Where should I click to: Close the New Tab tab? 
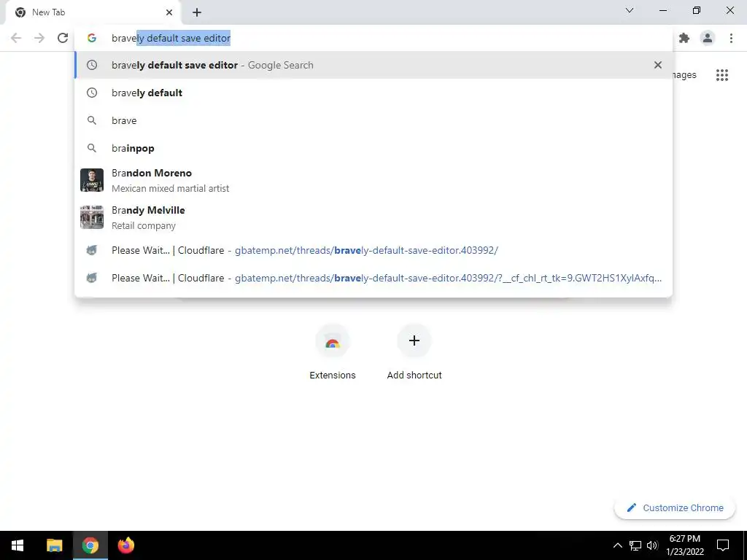tap(169, 12)
